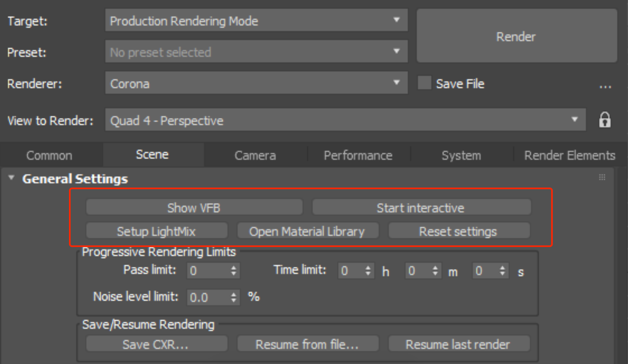This screenshot has width=628, height=364.
Task: Click the view lock icon
Action: [605, 120]
